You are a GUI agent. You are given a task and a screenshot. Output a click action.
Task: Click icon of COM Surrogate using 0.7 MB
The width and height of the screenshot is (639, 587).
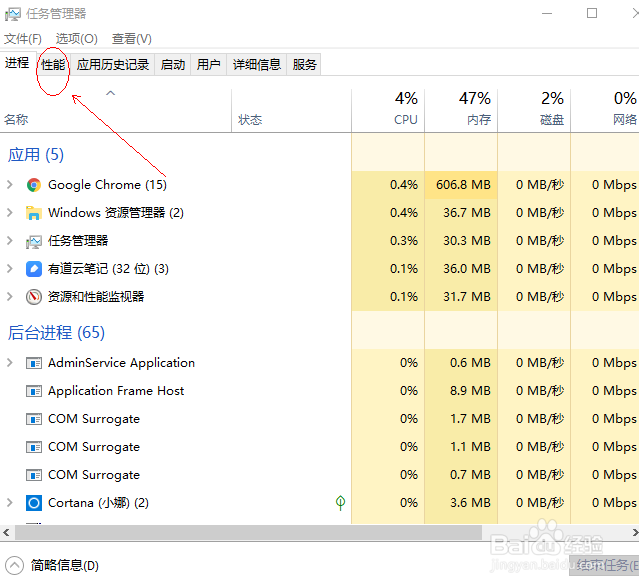(x=34, y=475)
